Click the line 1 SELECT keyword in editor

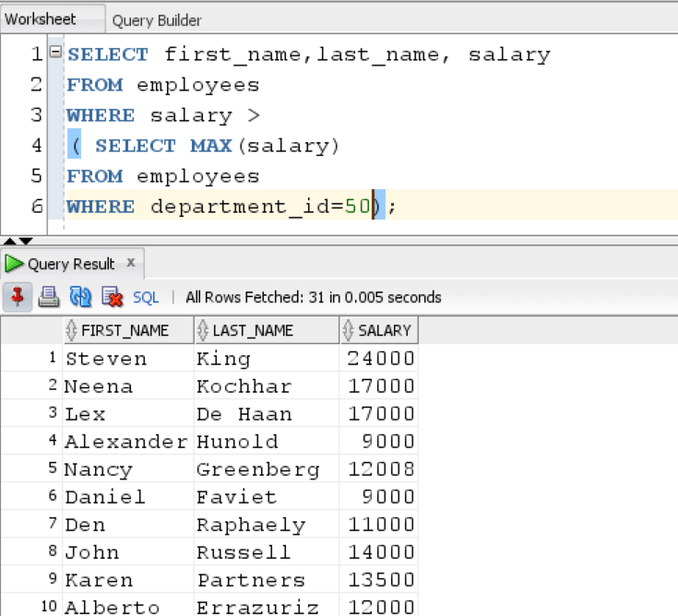[108, 54]
